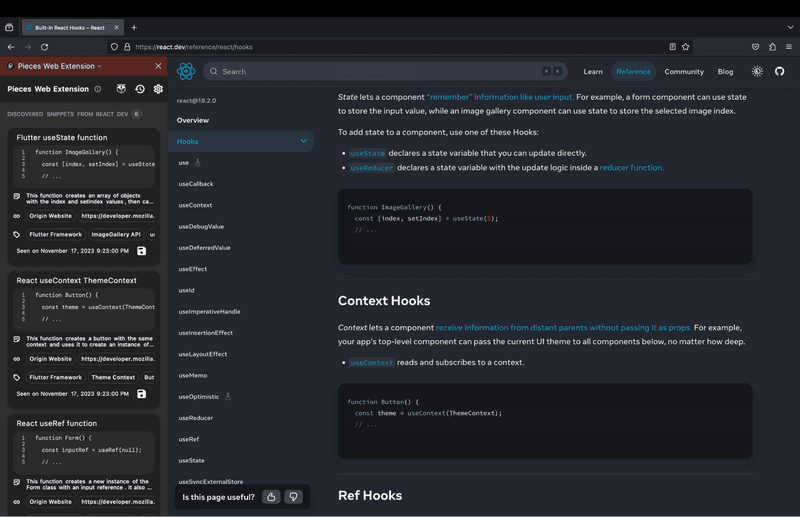Viewport: 800px width, 517px height.
Task: Open the Firefox list all tabs chevron
Action: [790, 28]
